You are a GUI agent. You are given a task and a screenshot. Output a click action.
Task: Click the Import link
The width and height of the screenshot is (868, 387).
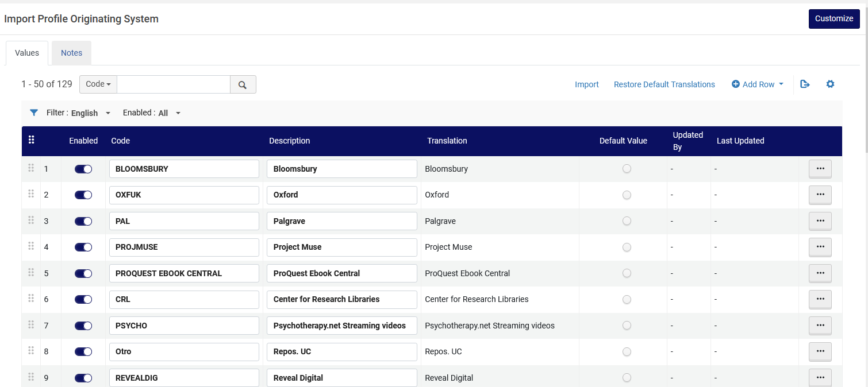(587, 84)
